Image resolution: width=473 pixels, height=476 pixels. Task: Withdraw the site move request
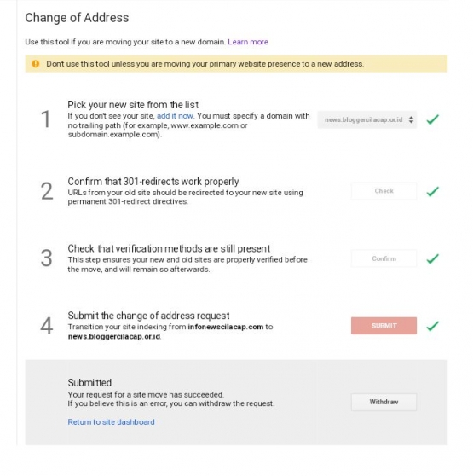click(384, 402)
